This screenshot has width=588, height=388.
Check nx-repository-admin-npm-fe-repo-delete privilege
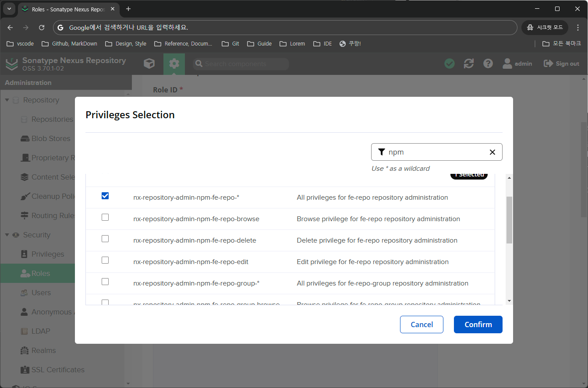pos(105,239)
